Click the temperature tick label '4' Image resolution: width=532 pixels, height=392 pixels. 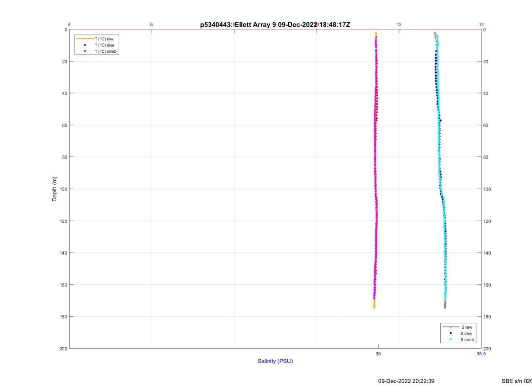tap(70, 24)
